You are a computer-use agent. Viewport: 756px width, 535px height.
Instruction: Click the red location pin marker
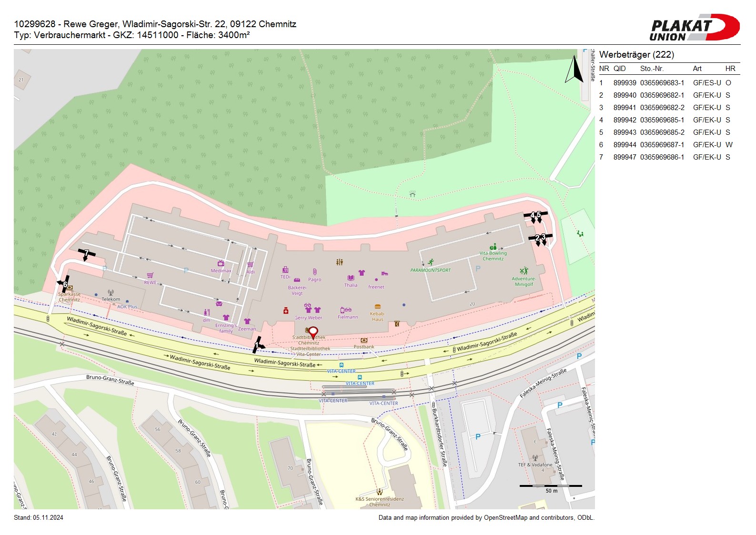(313, 332)
